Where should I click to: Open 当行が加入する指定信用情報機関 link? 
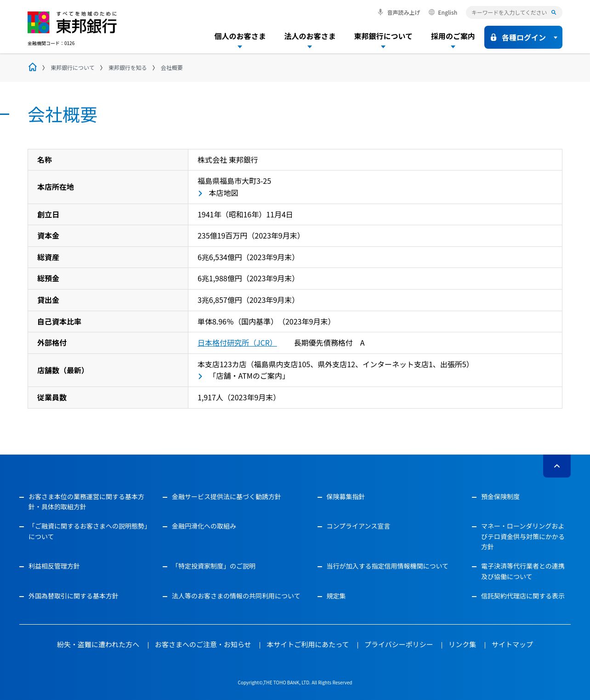coord(387,566)
